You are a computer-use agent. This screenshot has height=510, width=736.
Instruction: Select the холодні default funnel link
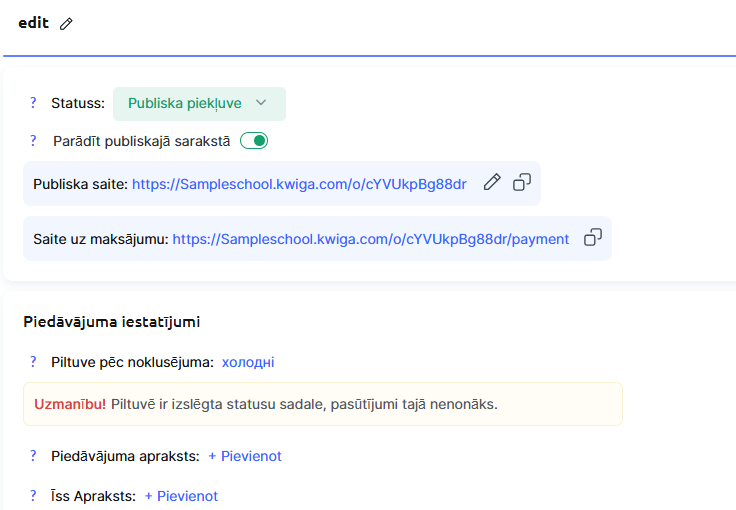[248, 362]
